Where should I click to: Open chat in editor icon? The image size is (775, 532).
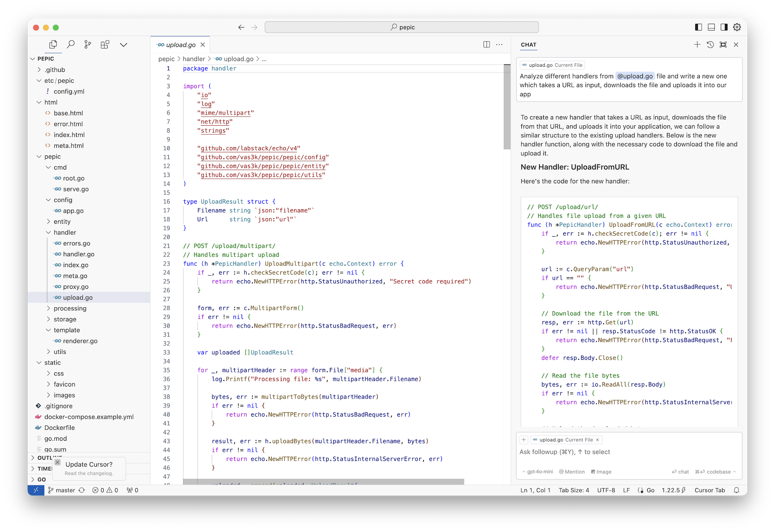pyautogui.click(x=723, y=44)
